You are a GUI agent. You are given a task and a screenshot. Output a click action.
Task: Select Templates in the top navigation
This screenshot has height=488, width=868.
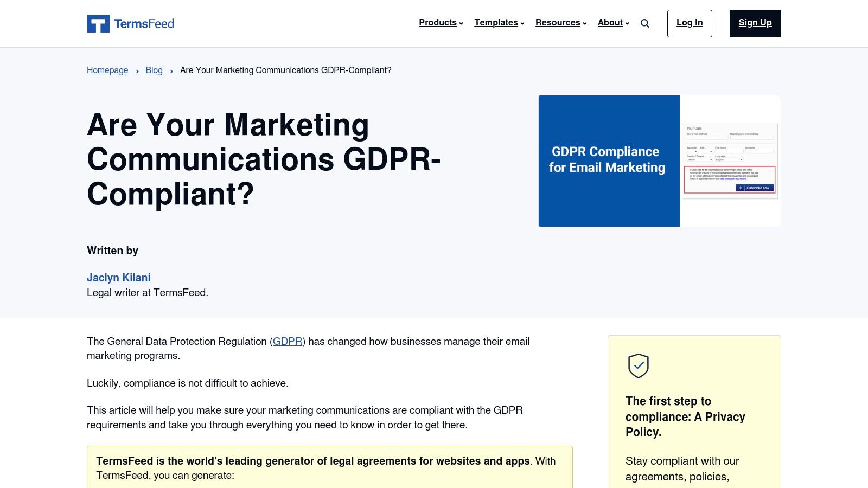coord(496,23)
